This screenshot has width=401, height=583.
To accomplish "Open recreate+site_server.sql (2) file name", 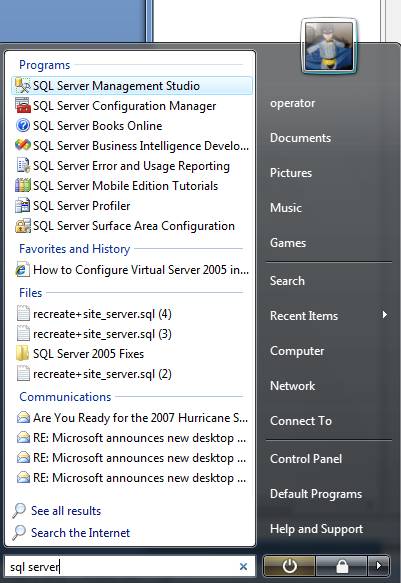I will 102,374.
